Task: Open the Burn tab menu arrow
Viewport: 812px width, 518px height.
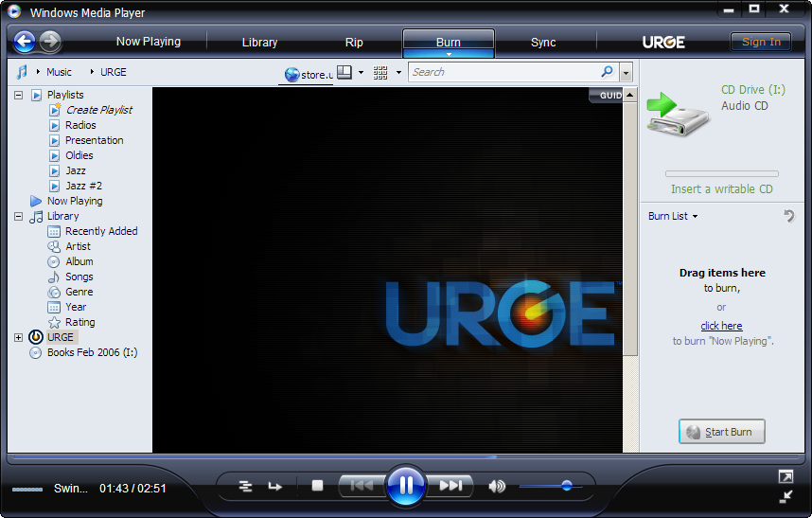Action: pos(449,54)
